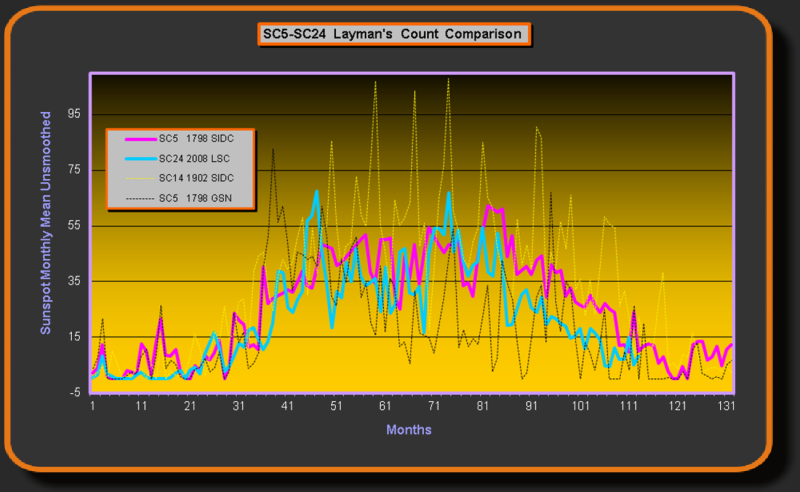This screenshot has height=492, width=800.
Task: Click the 35 y-axis tick label
Action: tap(72, 281)
